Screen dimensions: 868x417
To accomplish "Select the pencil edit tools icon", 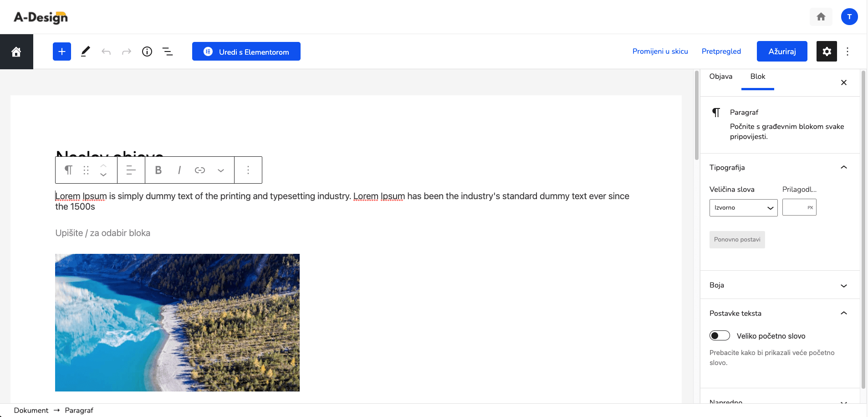I will pos(85,51).
